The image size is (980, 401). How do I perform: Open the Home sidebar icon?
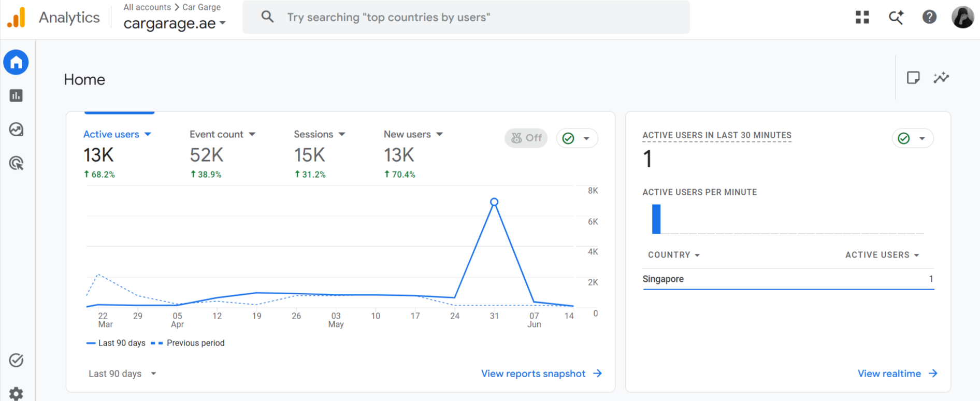[x=16, y=62]
